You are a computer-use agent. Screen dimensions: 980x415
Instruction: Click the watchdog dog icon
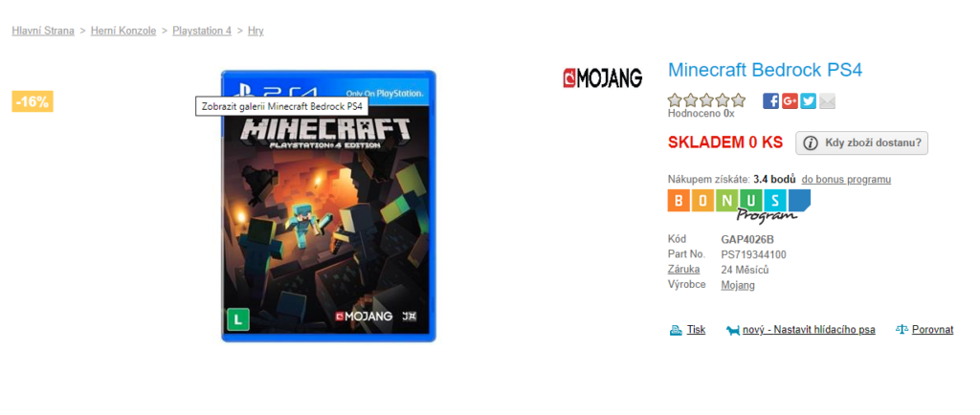tap(732, 330)
